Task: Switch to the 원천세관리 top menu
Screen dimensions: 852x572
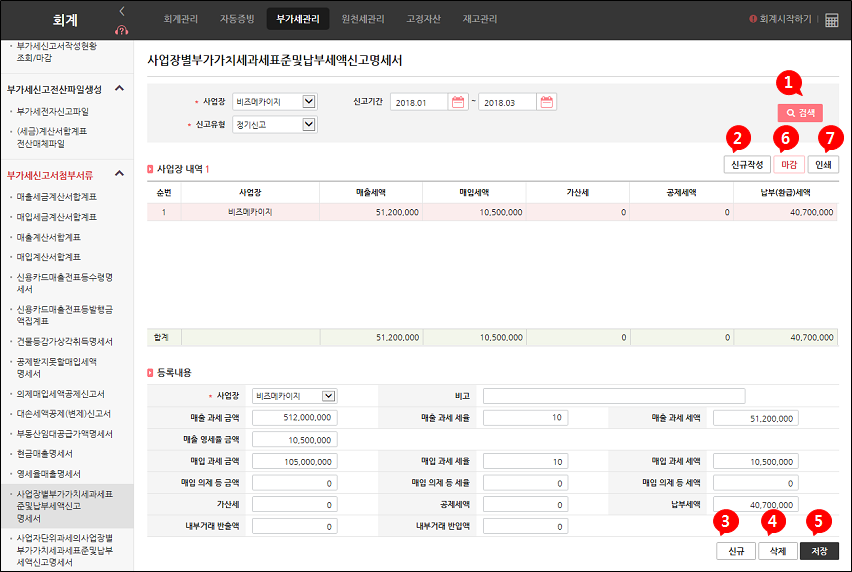Action: (x=363, y=19)
